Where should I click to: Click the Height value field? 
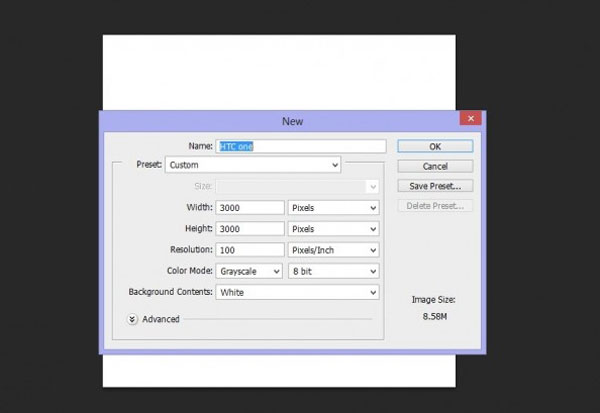click(x=250, y=229)
